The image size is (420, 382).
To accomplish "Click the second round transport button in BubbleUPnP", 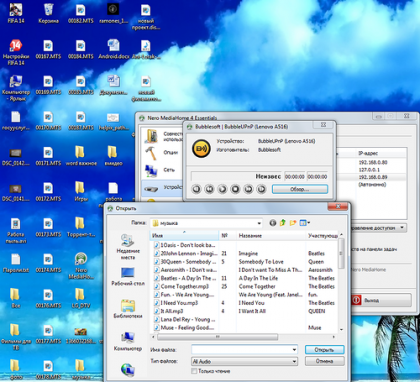I will click(209, 189).
